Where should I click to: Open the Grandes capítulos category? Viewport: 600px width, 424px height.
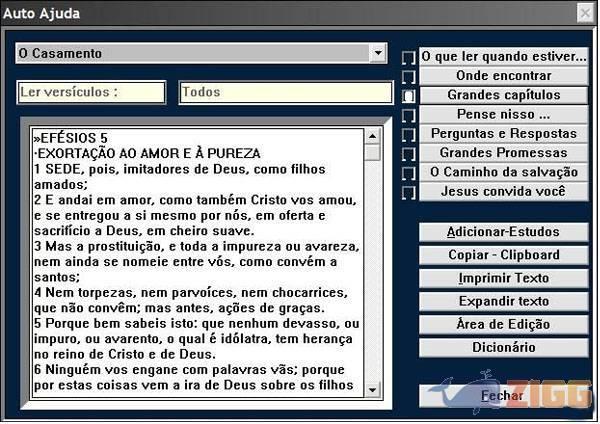click(x=504, y=95)
